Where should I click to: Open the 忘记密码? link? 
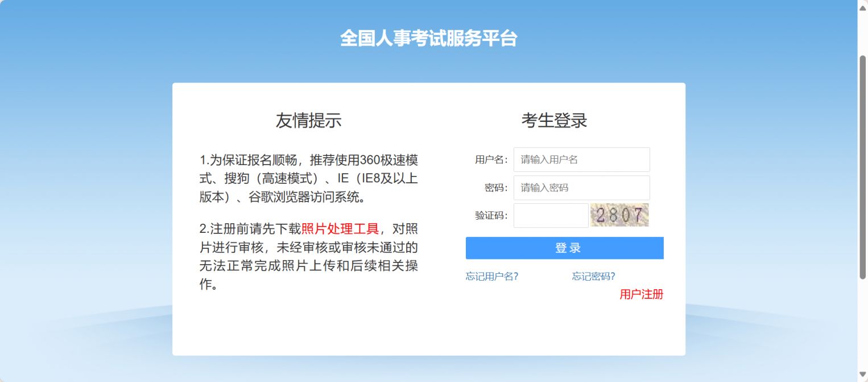593,276
